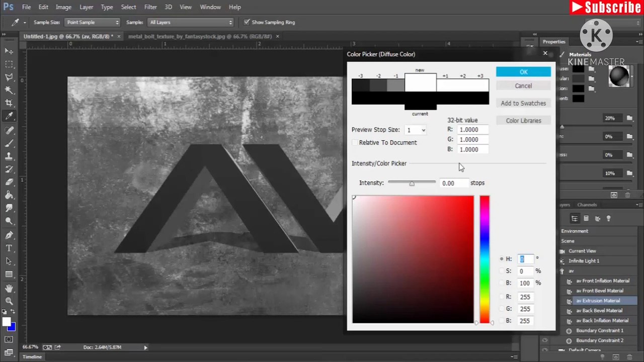Select the Polygonal Lasso tool
644x362 pixels.
pos(9,77)
